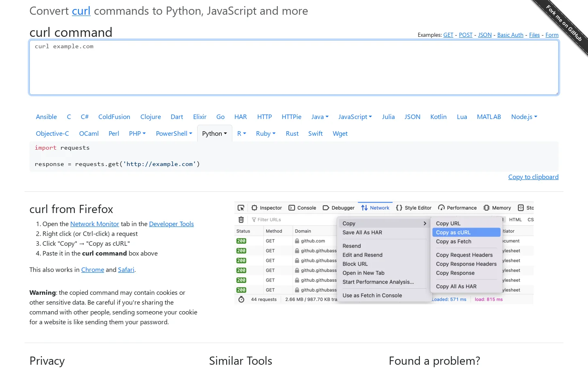Screen dimensions: 588x368
Task: Switch to the Objective-C tab
Action: click(52, 134)
